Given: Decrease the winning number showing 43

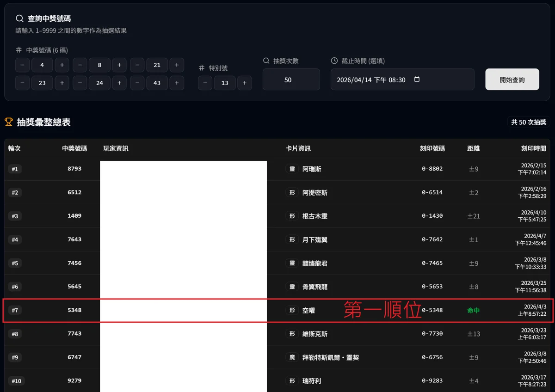Looking at the screenshot, I should pyautogui.click(x=137, y=83).
